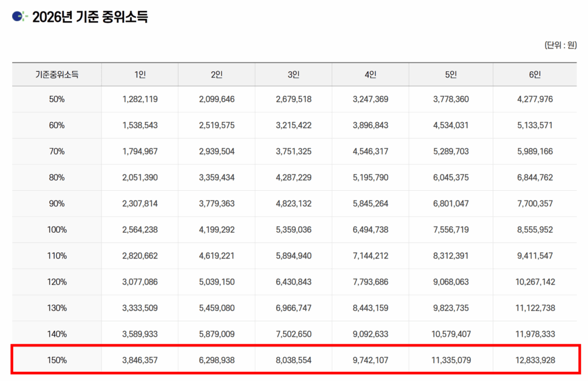This screenshot has height=381, width=588.
Task: Click the cell 6,494,738
Action: [370, 229]
